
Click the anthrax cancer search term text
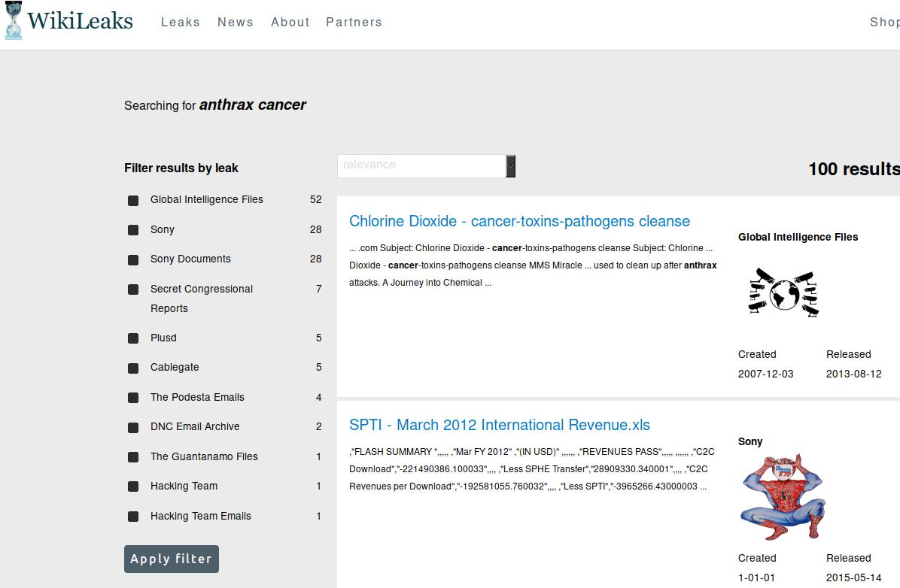click(x=253, y=105)
